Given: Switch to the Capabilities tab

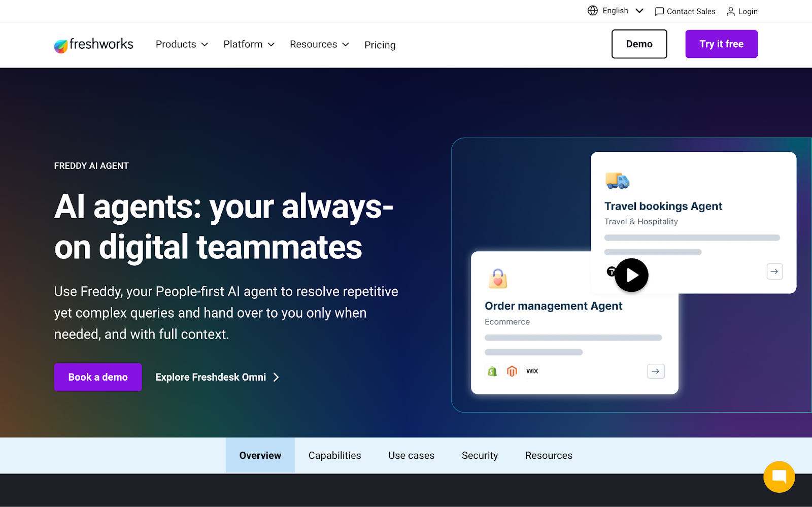Looking at the screenshot, I should pyautogui.click(x=335, y=456).
